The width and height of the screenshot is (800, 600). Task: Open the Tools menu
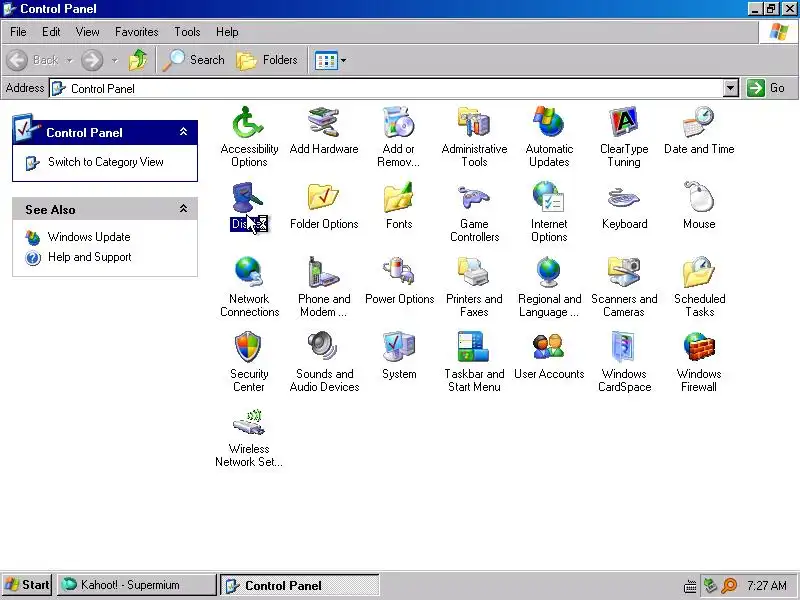187,32
